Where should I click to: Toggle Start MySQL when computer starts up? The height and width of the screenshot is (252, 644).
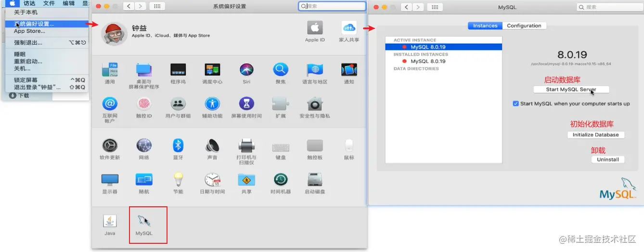[516, 103]
